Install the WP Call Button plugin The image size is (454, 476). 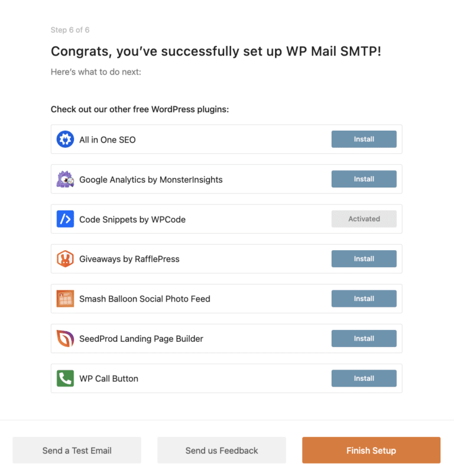(364, 378)
